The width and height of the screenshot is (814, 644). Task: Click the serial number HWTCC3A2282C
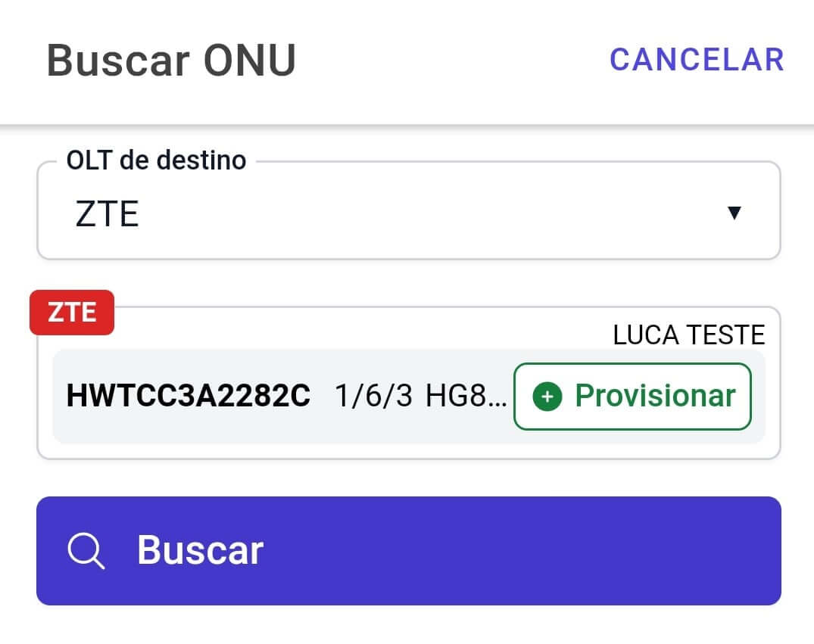188,395
